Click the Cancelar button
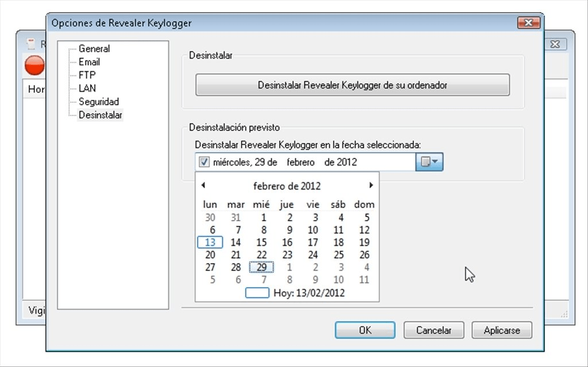Image resolution: width=588 pixels, height=367 pixels. point(434,330)
